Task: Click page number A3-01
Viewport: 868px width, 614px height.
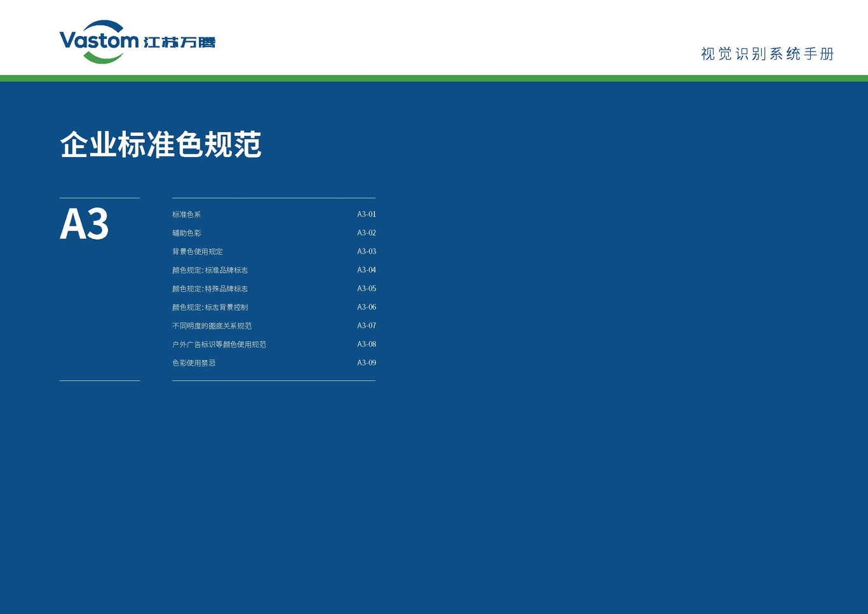Action: pos(367,214)
